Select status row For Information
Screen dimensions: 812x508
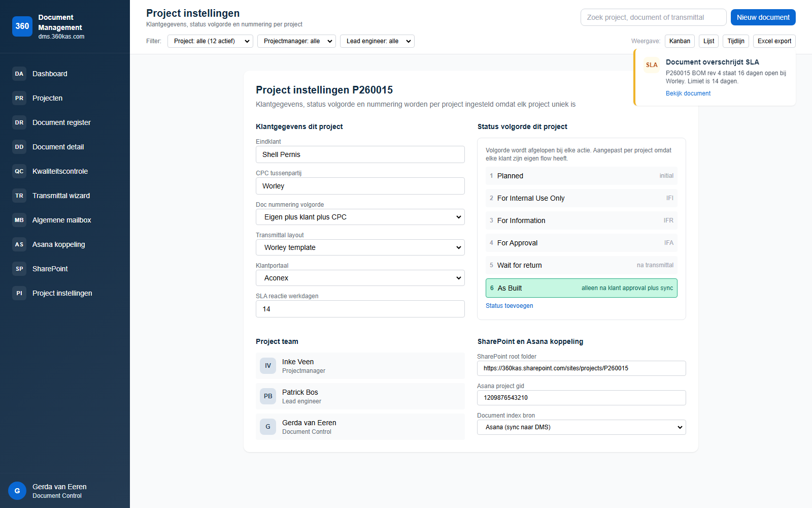[x=582, y=220]
